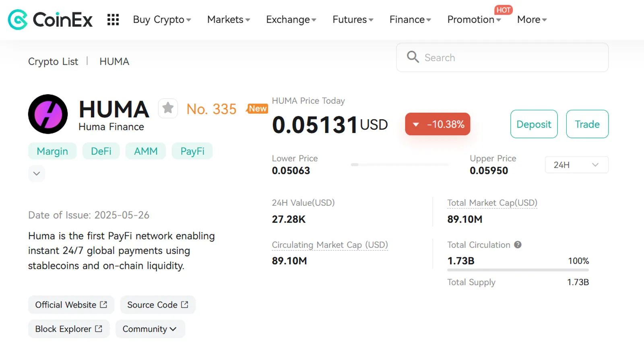Select the Margin tag
The width and height of the screenshot is (644, 351).
coord(52,151)
